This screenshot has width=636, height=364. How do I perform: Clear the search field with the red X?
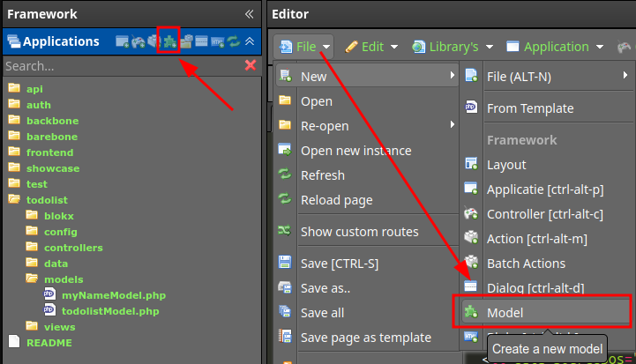coord(251,65)
